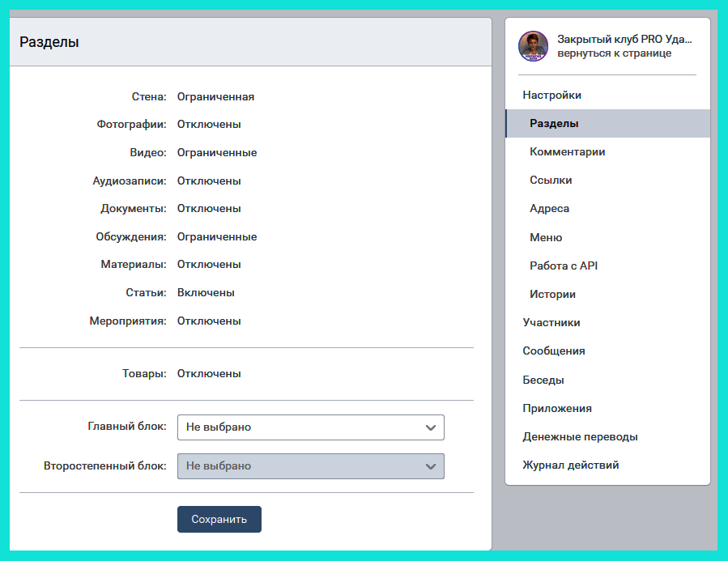
Task: Open Истории settings in sidebar
Action: point(552,295)
